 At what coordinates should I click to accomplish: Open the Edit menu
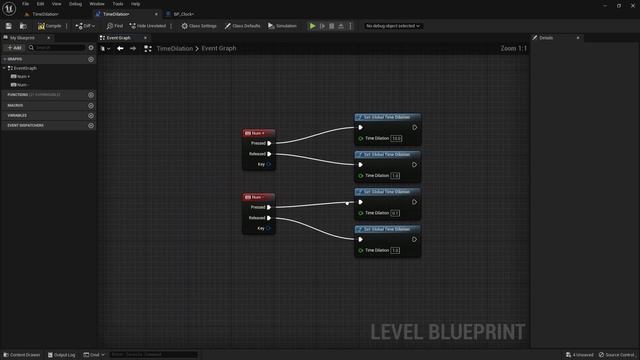pos(40,4)
